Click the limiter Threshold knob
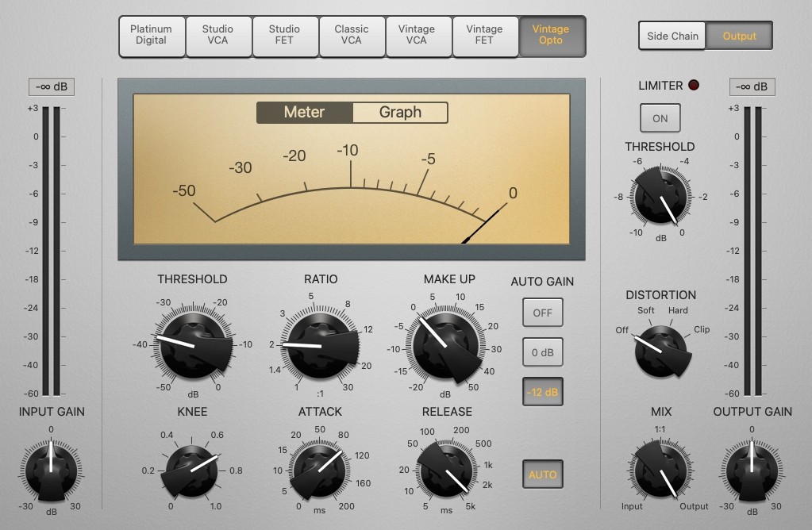The image size is (812, 530). click(x=660, y=197)
